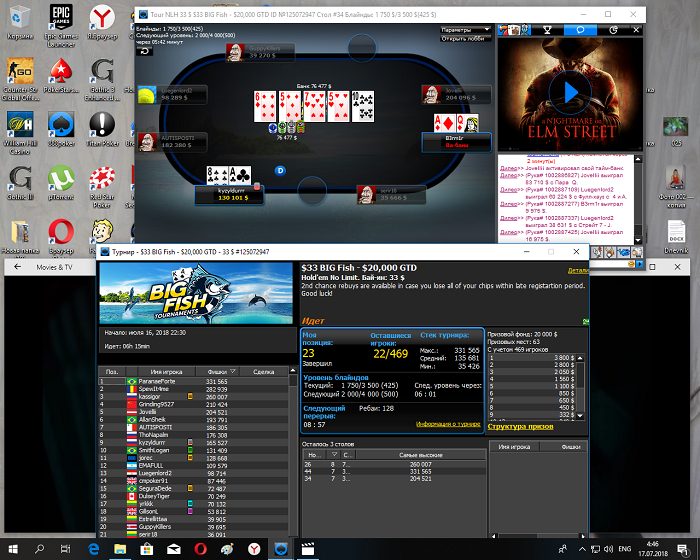This screenshot has height=560, width=700.
Task: Open Movies & TV app in taskbar
Action: (308, 549)
